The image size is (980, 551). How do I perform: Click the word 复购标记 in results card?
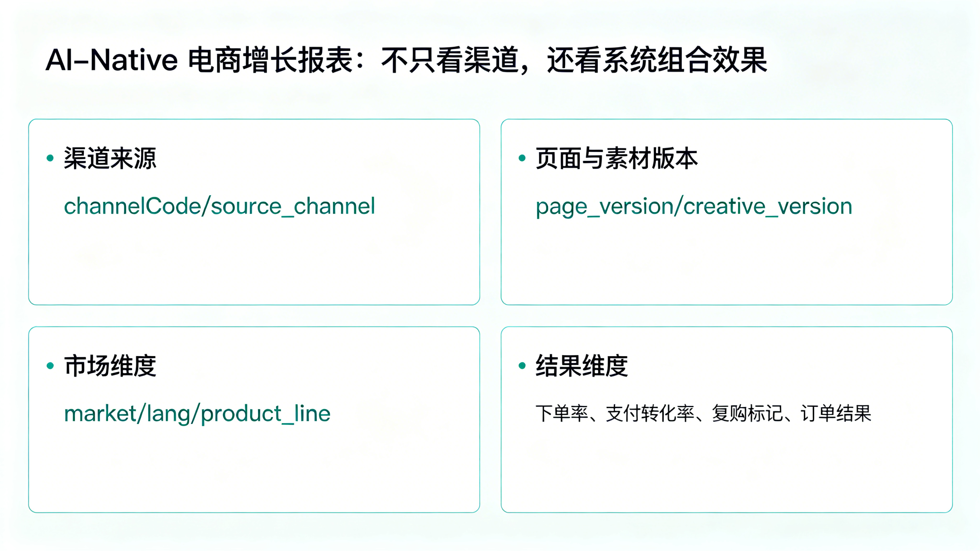(747, 414)
